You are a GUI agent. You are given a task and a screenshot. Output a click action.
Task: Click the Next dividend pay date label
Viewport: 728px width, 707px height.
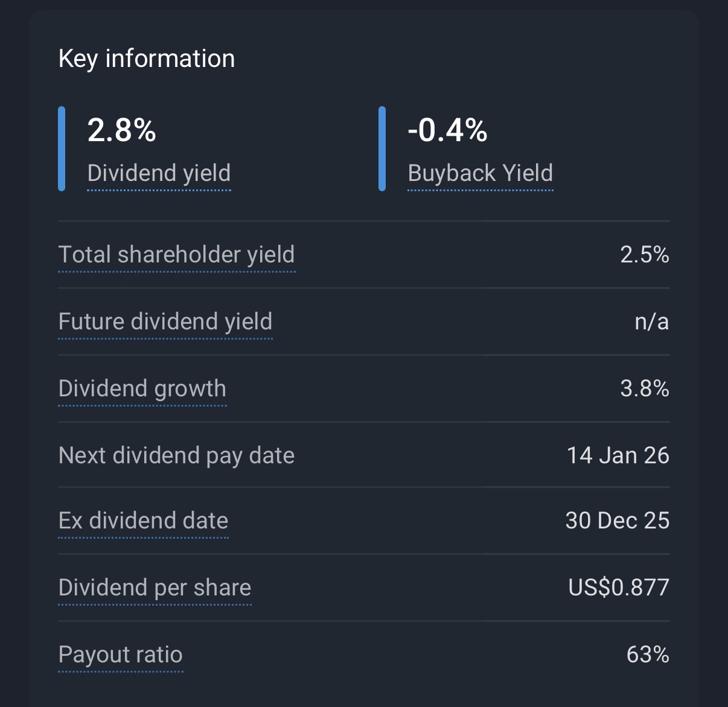click(176, 455)
